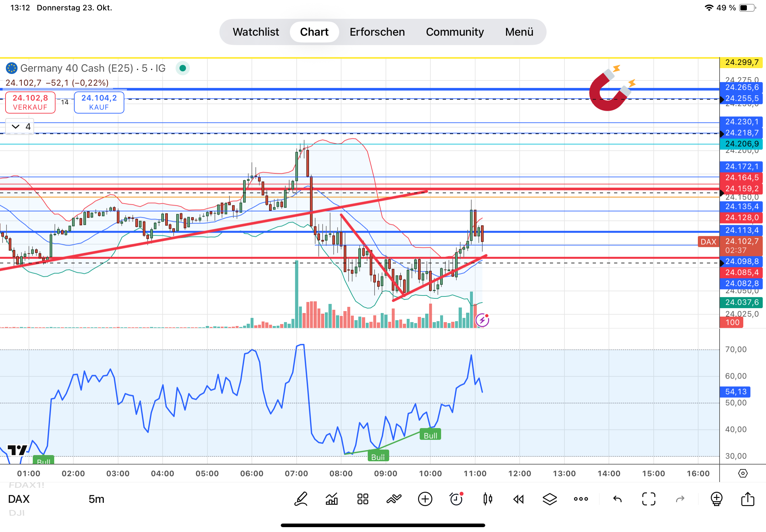The height and width of the screenshot is (532, 766).
Task: Open the 5m timeframe selector
Action: pos(96,499)
